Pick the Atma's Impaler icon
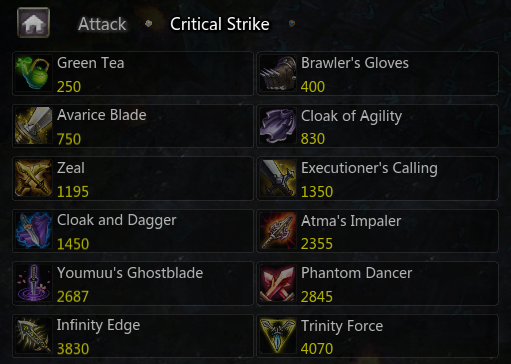The width and height of the screenshot is (511, 364). [278, 231]
